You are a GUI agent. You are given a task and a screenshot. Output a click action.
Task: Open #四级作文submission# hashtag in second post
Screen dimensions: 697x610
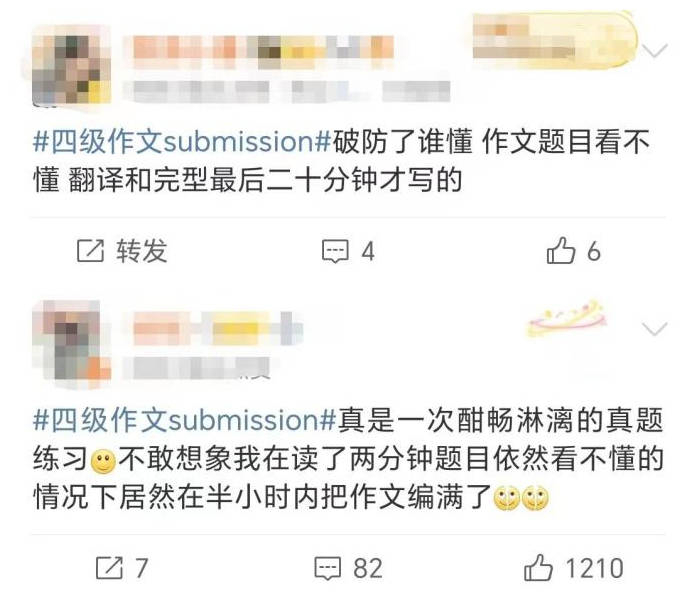point(184,420)
